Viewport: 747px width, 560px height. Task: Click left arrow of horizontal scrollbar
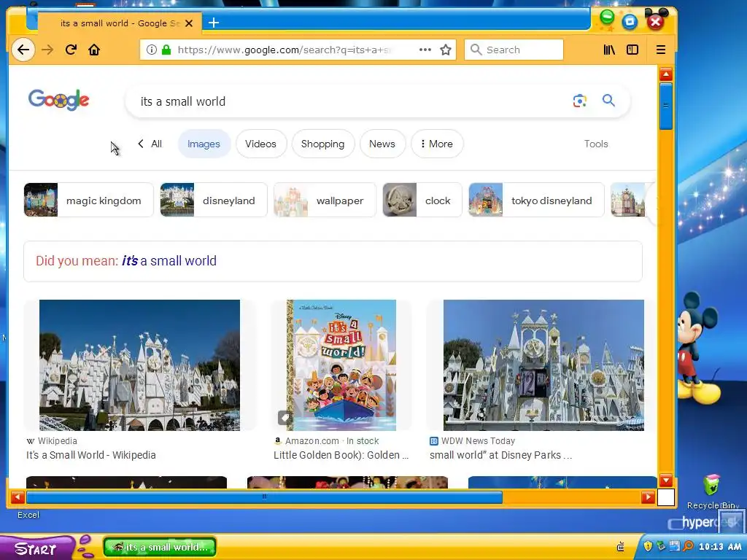pyautogui.click(x=18, y=497)
